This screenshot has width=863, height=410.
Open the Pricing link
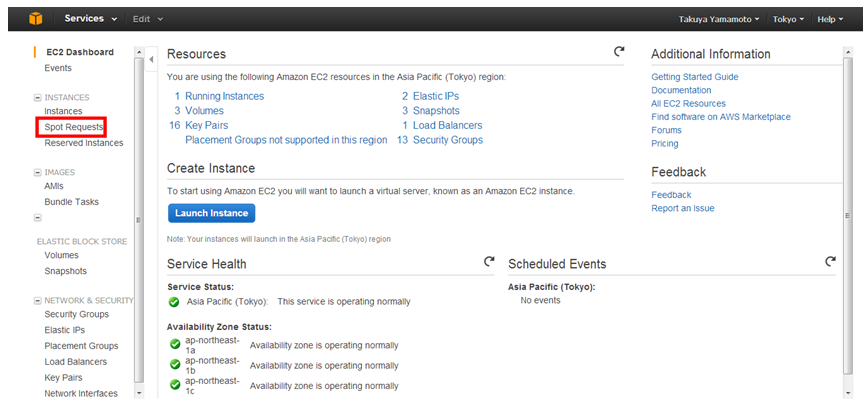[665, 144]
